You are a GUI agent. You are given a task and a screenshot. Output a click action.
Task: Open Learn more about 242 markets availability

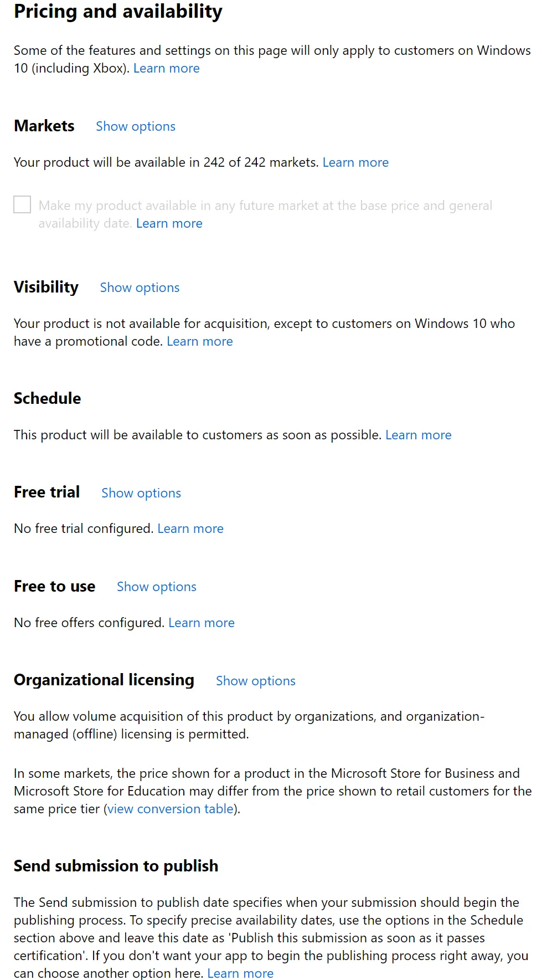(355, 162)
